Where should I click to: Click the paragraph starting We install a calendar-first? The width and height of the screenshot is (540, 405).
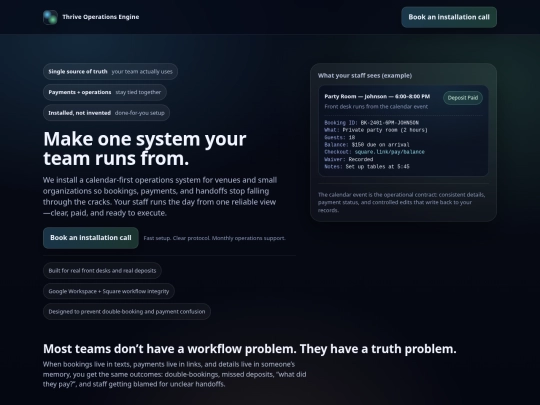tap(160, 196)
